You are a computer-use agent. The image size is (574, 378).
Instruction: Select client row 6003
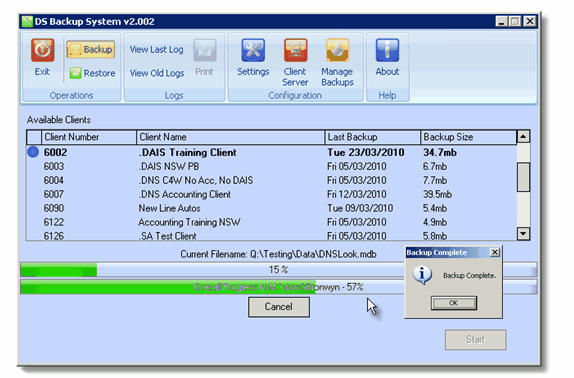(272, 166)
